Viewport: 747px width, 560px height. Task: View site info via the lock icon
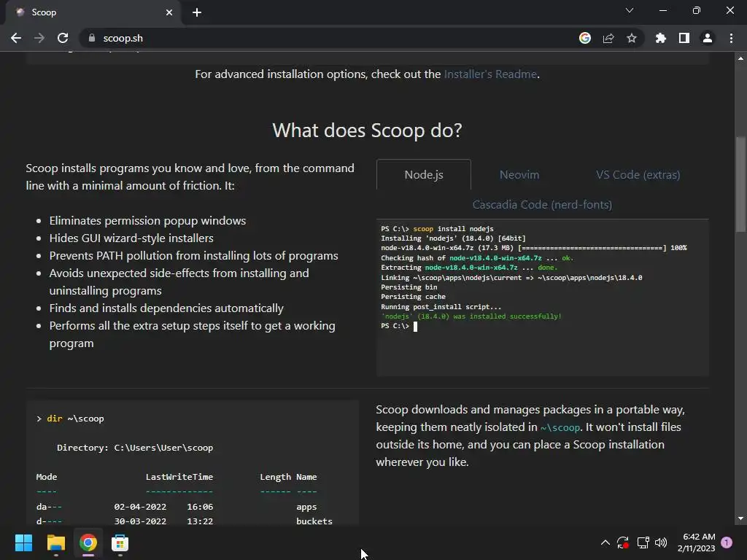[x=92, y=38]
